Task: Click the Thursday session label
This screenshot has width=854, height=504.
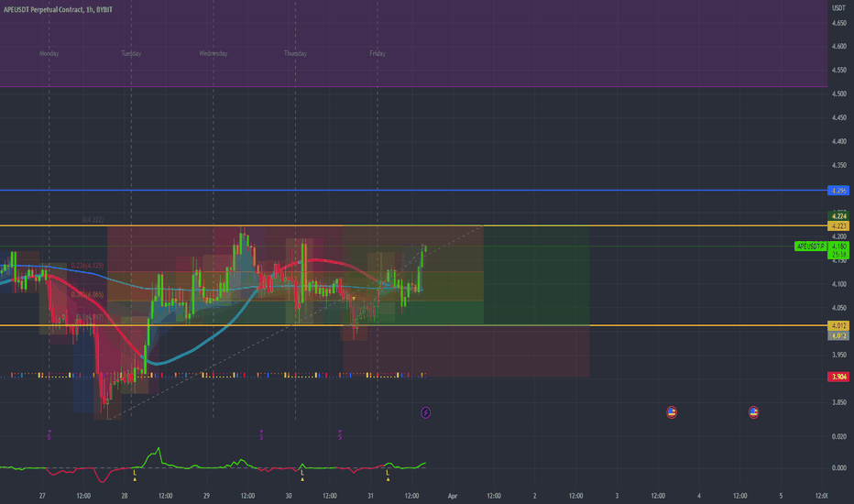Action: pos(295,53)
